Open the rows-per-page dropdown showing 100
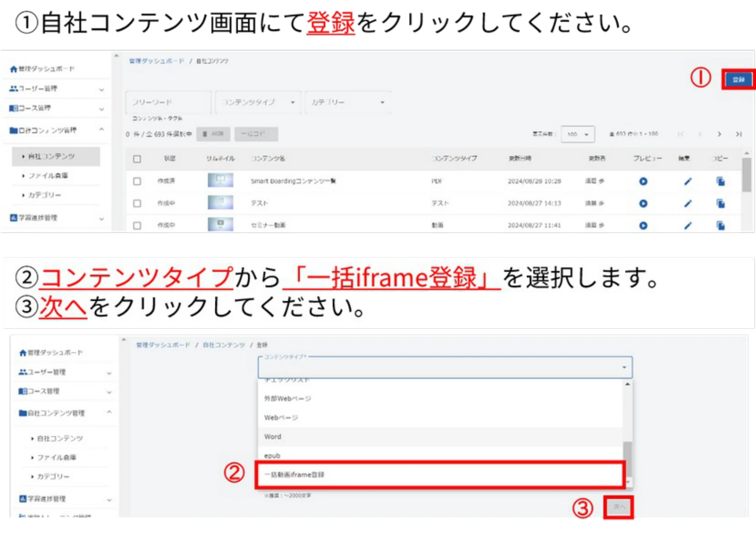This screenshot has height=535, width=756. (x=578, y=134)
